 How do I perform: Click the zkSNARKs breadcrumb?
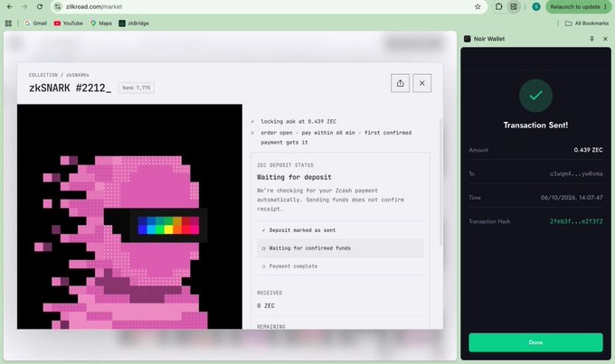77,75
